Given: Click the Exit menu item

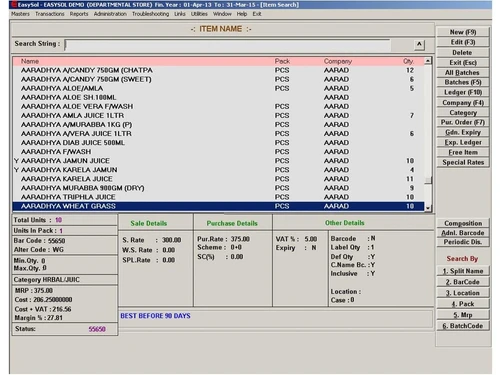Looking at the screenshot, I should pyautogui.click(x=257, y=14).
